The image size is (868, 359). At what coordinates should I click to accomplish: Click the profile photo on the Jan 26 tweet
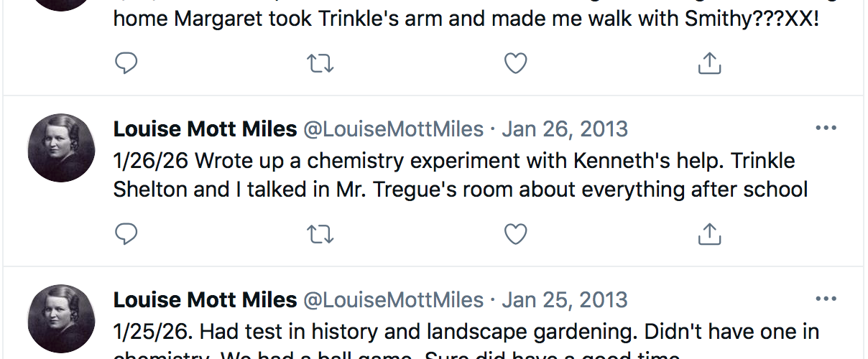[61, 148]
